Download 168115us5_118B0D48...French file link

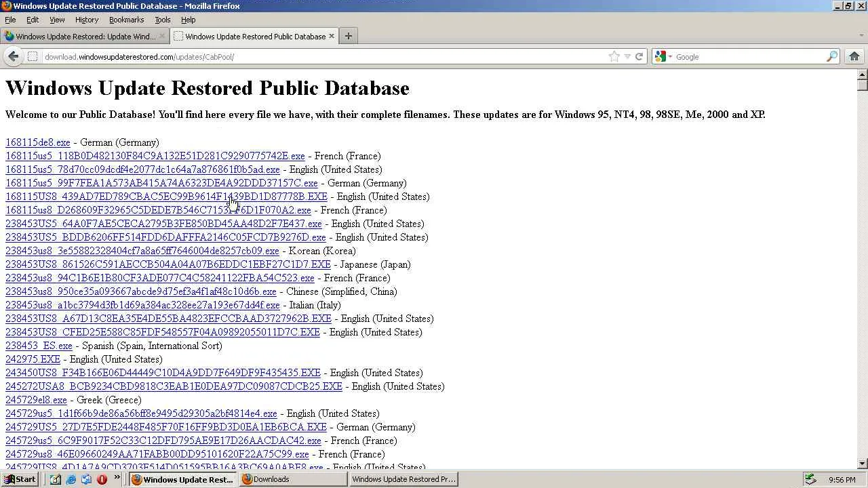[155, 156]
